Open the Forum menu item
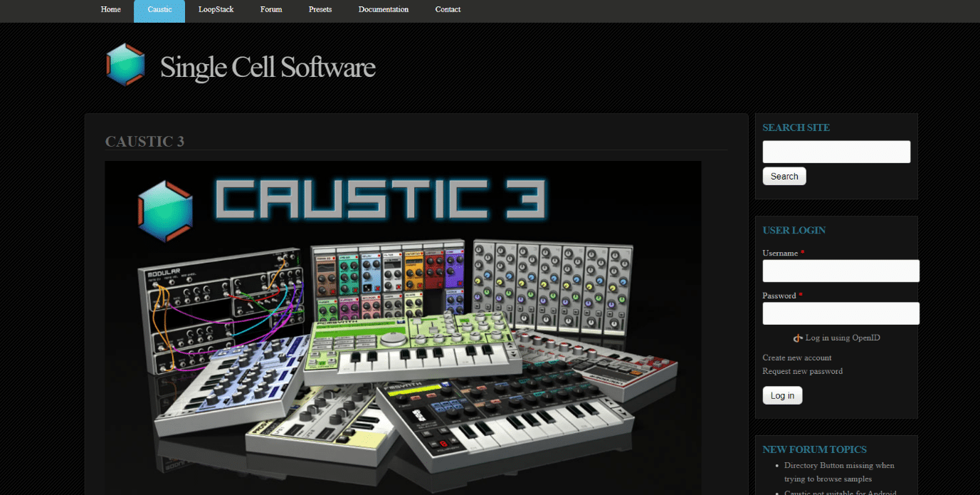 click(x=271, y=10)
